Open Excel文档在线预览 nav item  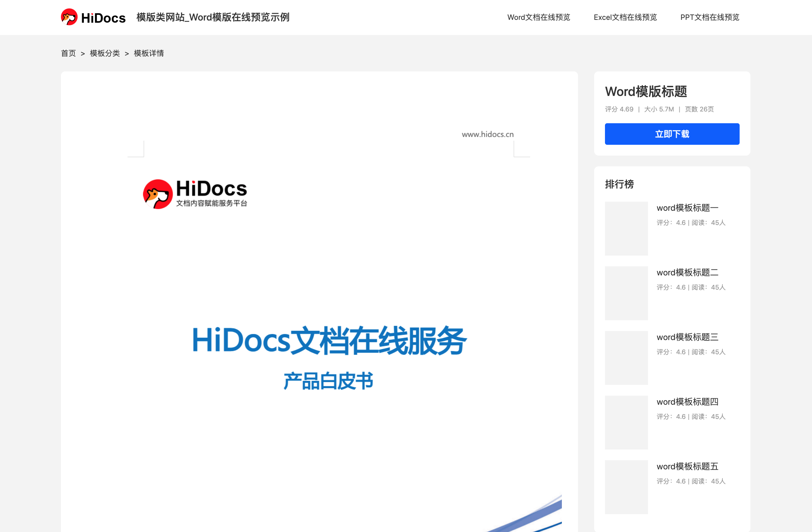[x=625, y=18]
